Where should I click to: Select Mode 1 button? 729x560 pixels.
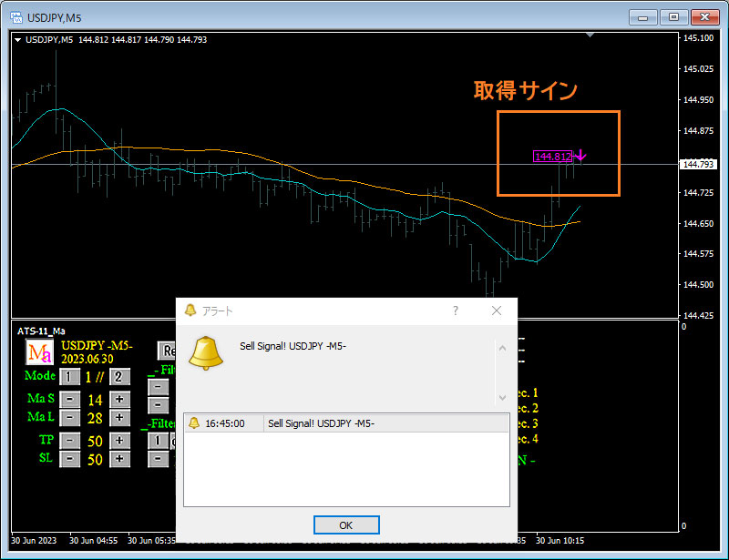(x=69, y=376)
